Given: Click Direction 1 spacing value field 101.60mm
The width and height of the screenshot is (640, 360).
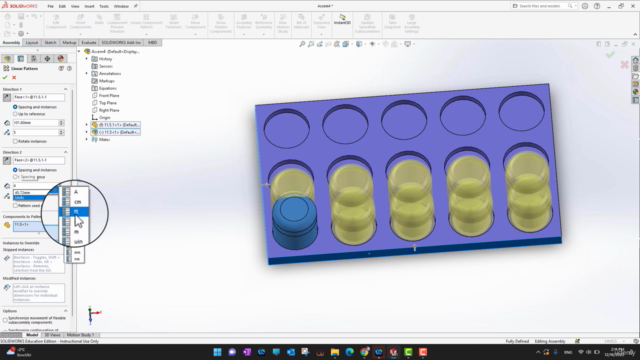Looking at the screenshot, I should [36, 122].
